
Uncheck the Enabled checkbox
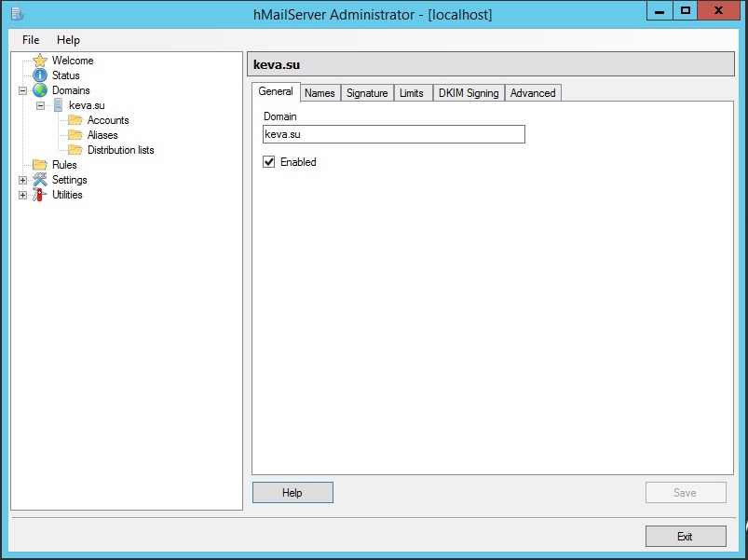tap(269, 162)
